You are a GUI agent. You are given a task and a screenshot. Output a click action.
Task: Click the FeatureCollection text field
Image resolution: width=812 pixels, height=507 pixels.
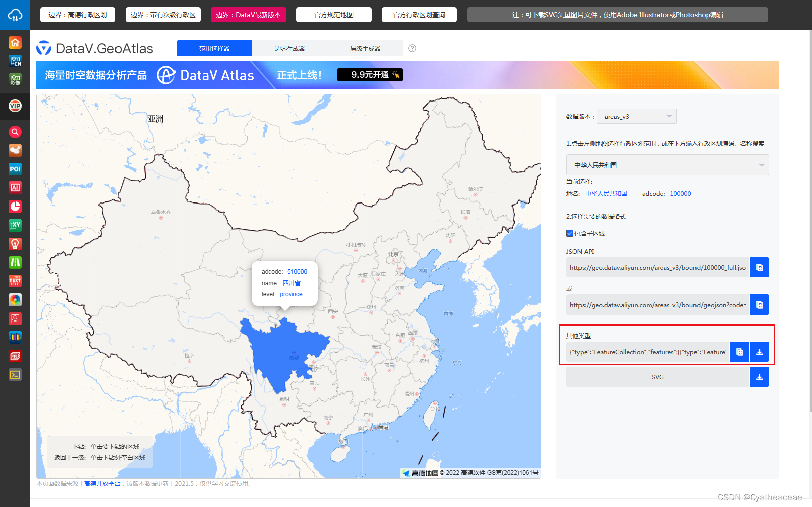pos(648,352)
